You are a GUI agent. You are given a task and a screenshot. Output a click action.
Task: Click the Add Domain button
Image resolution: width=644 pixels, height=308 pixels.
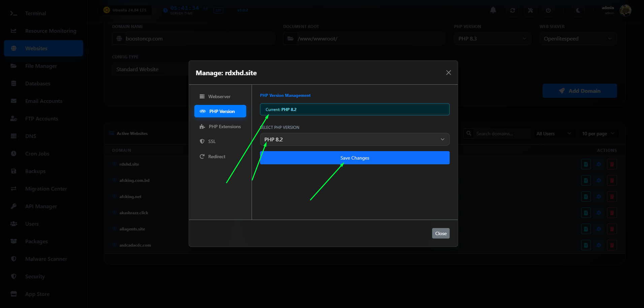coord(579,90)
